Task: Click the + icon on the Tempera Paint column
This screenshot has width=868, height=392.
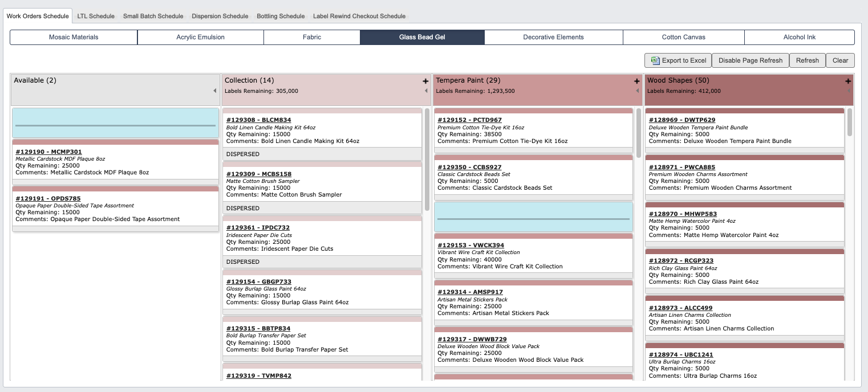Action: [636, 81]
